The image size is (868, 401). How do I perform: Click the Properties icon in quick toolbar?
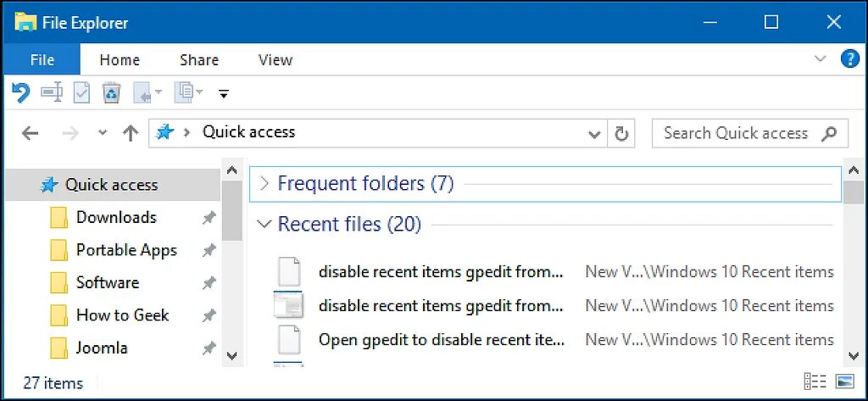coord(81,92)
